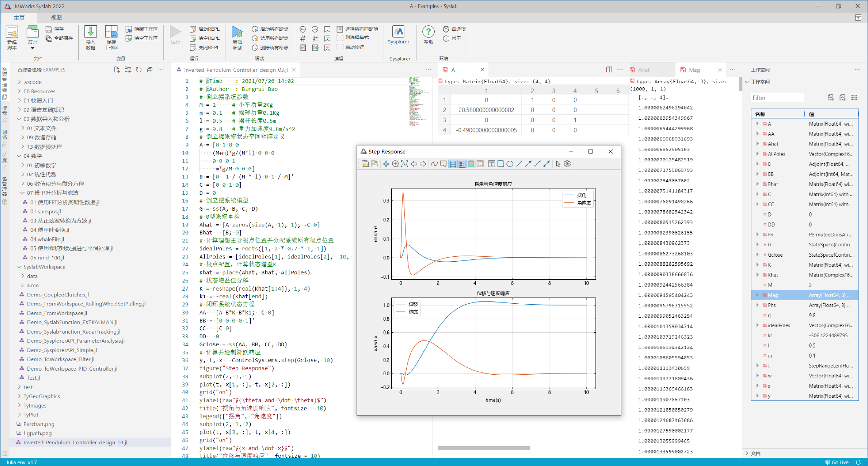868x466 pixels.
Task: Open 首选项 preferences
Action: (x=454, y=29)
